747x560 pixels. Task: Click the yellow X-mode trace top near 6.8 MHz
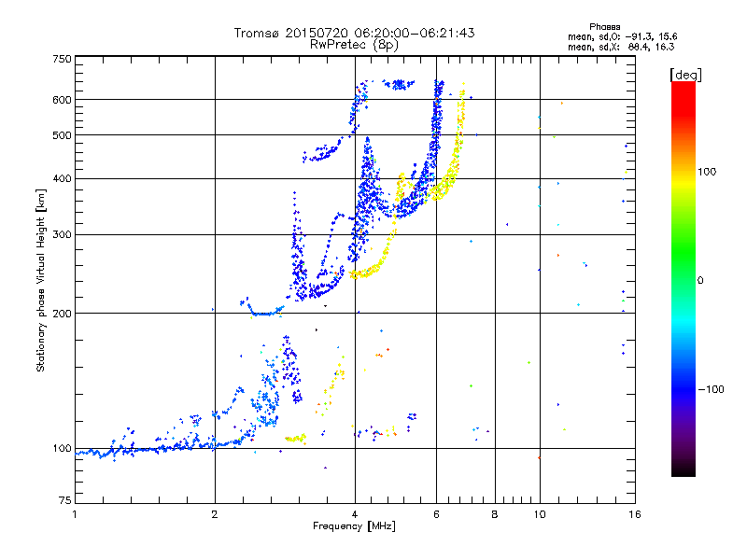coord(461,103)
